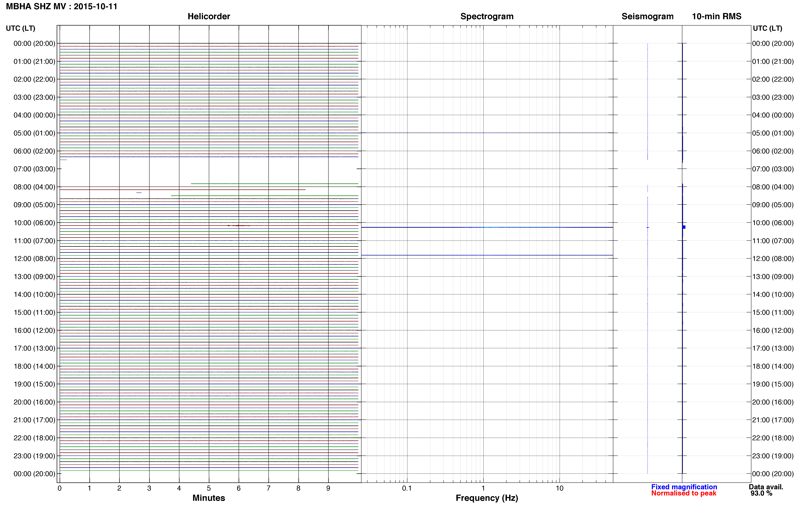
Task: Click the '93.0 %' data availability value
Action: click(762, 493)
